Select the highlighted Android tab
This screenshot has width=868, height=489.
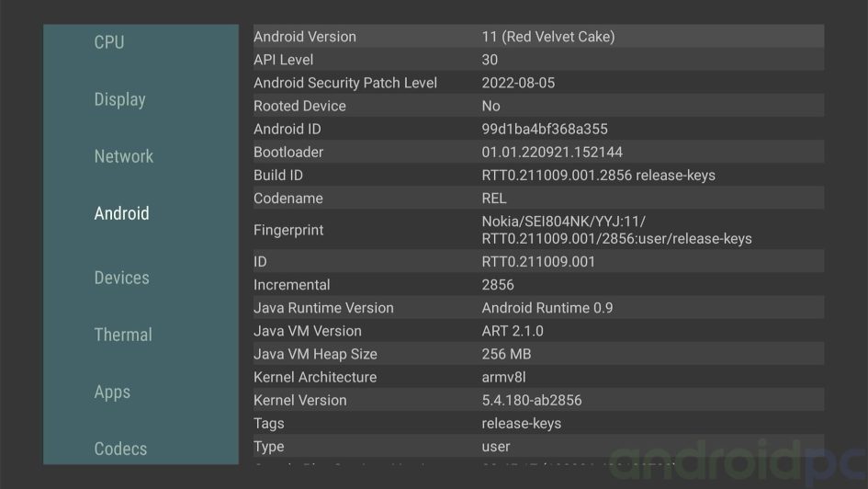[x=121, y=213]
